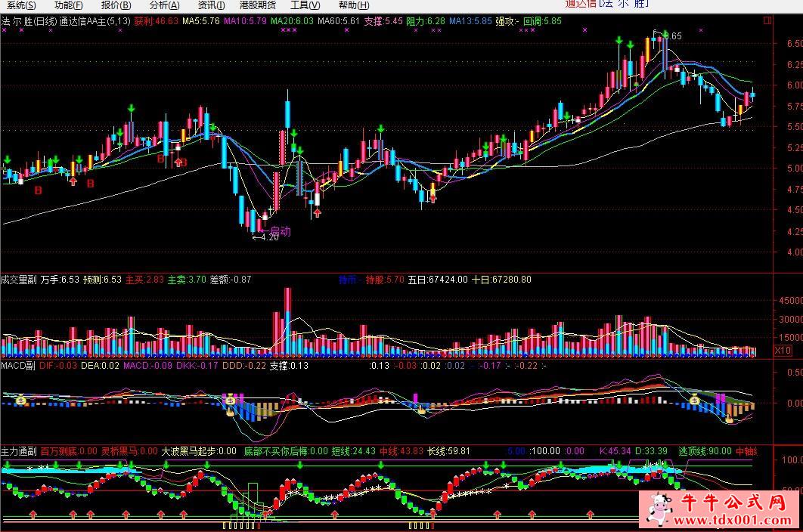Click the 启动 signal label on the chart
Screen dimensions: 803x532
280,231
